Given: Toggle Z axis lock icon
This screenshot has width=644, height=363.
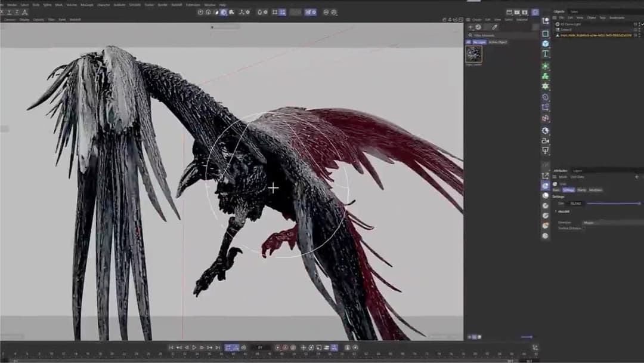Looking at the screenshot, I should click(17, 13).
